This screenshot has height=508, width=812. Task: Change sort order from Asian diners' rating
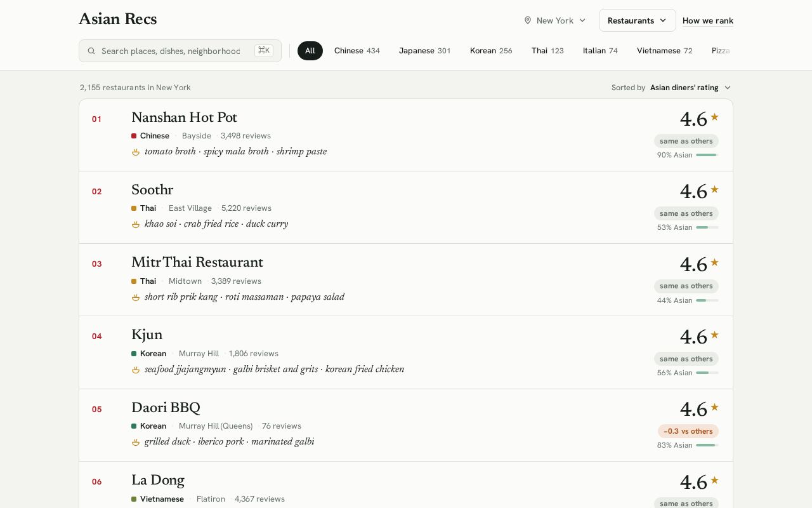pyautogui.click(x=690, y=88)
